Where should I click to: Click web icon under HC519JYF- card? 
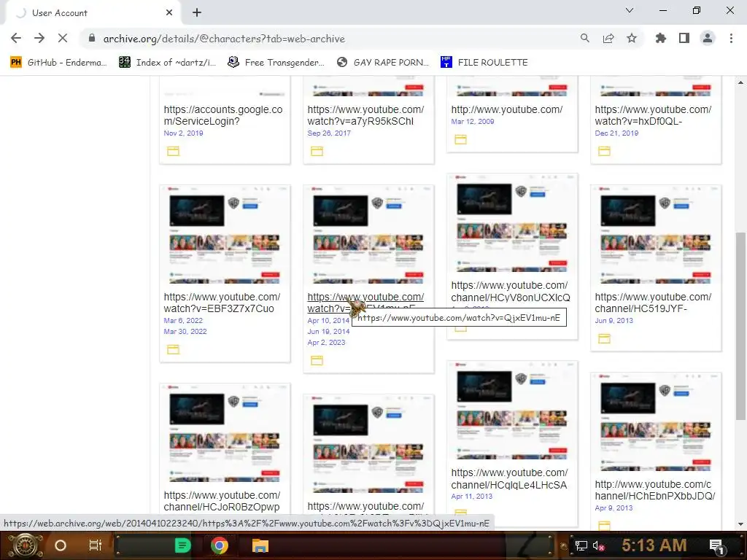(x=604, y=338)
